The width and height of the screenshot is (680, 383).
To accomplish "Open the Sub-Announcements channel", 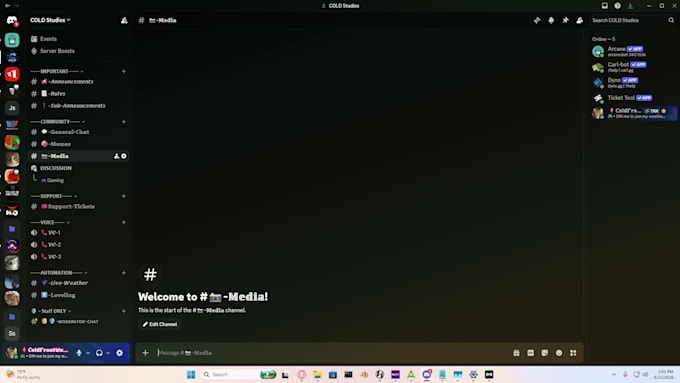I will (78, 106).
